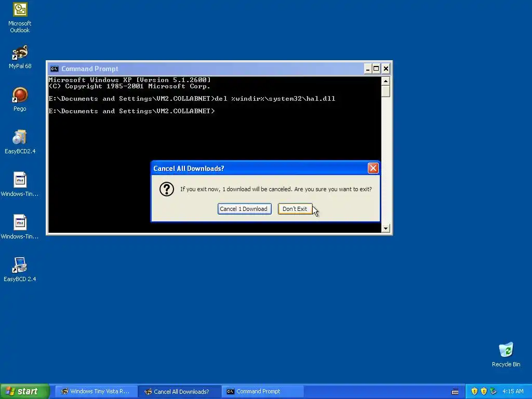Select the Recycle Bin icon
Screen dimensions: 532x399
[x=506, y=355]
